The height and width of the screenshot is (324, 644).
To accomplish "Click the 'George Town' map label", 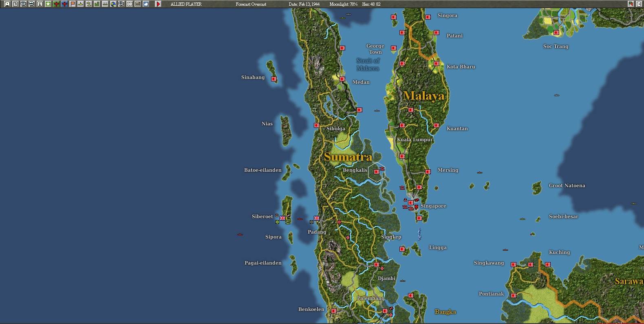I will 375,49.
